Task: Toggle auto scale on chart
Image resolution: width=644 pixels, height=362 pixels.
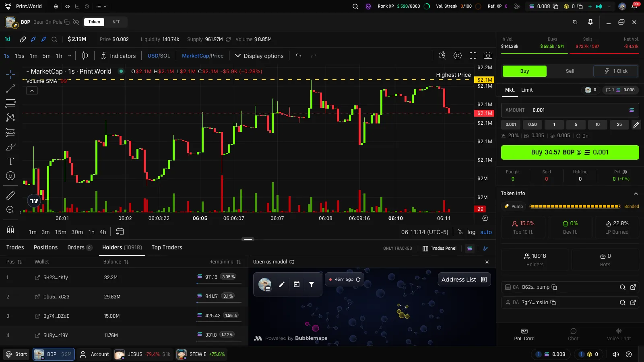Action: pyautogui.click(x=486, y=232)
